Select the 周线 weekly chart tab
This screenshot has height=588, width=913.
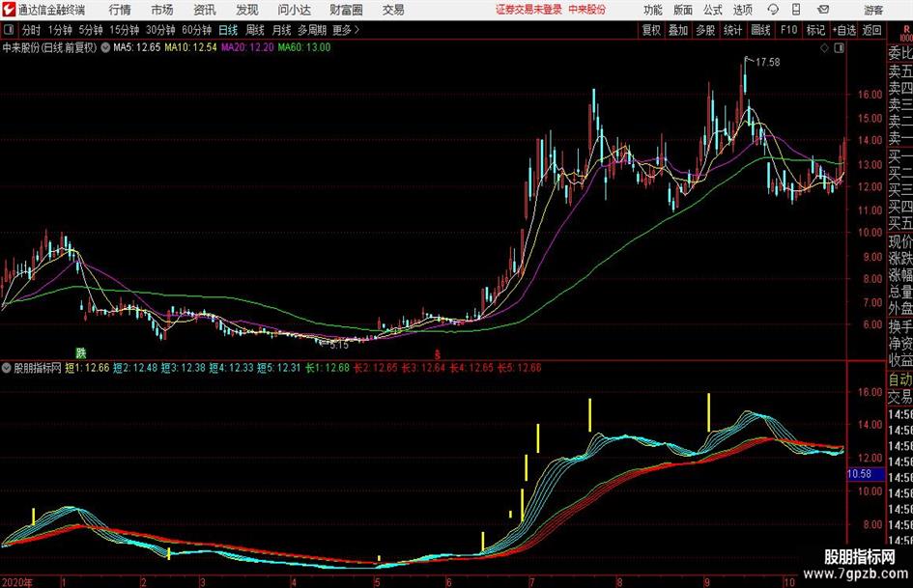point(255,30)
